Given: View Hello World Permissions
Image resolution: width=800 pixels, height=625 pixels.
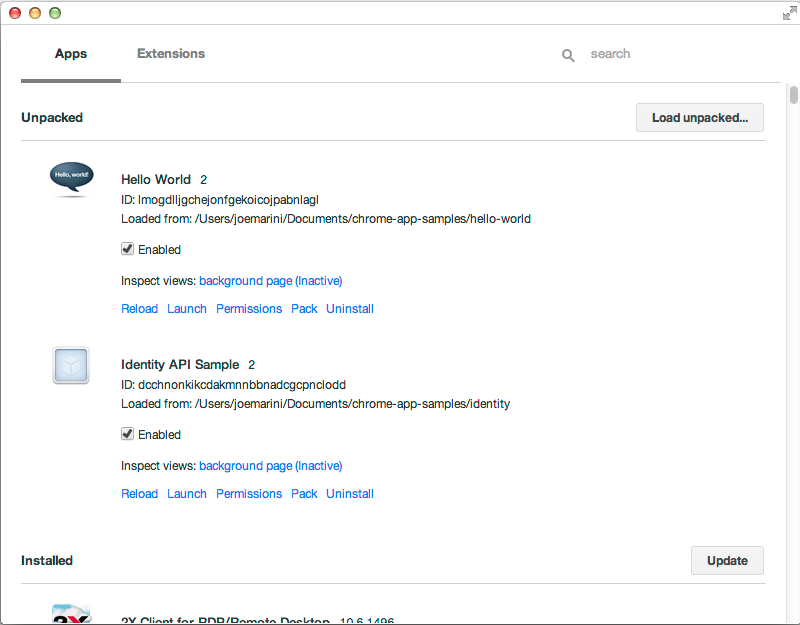Looking at the screenshot, I should tap(249, 309).
